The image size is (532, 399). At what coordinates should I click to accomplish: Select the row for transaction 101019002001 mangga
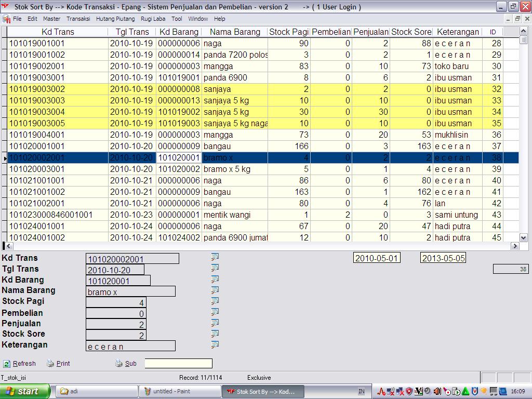click(x=57, y=66)
